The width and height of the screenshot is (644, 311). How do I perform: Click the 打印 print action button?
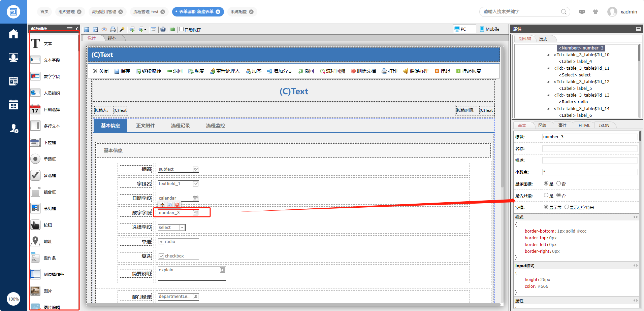pos(389,71)
